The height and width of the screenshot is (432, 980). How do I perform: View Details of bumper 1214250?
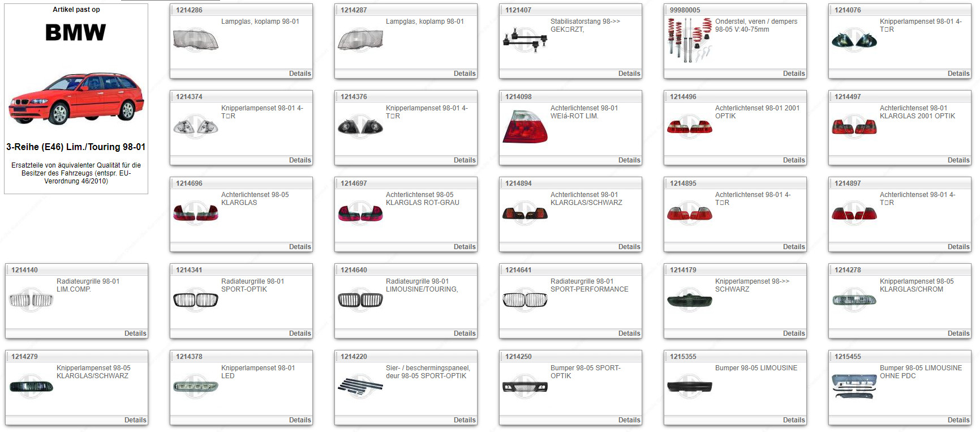pos(629,420)
